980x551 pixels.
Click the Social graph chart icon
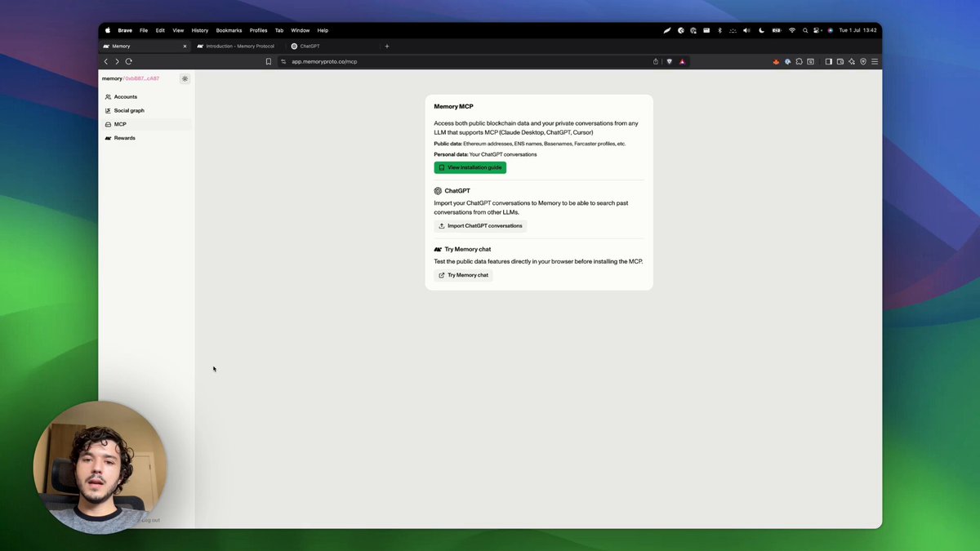108,110
